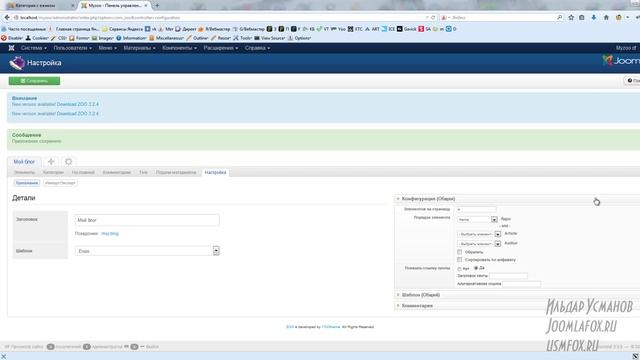Open the Article element select dropdown
This screenshot has width=640, height=360.
coord(479,234)
